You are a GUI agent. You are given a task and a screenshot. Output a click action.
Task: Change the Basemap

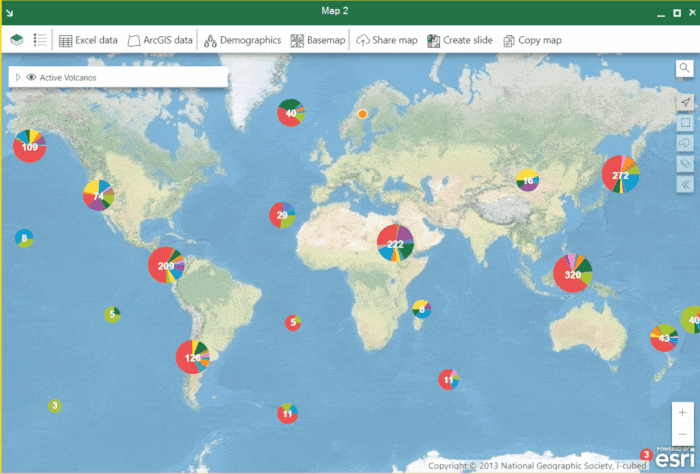coord(317,40)
